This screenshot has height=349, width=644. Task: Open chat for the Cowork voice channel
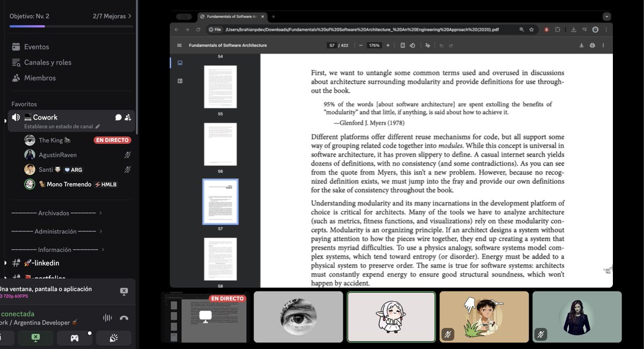click(x=119, y=117)
